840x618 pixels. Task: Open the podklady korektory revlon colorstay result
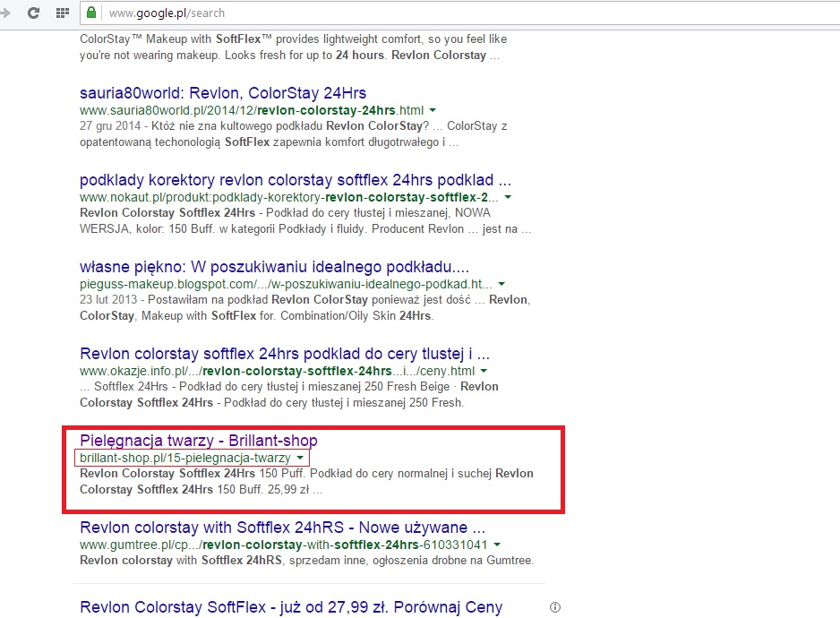tap(296, 179)
